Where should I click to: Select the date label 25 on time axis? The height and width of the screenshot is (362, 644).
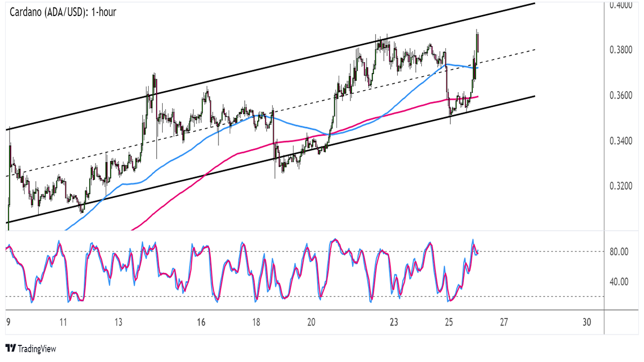449,322
